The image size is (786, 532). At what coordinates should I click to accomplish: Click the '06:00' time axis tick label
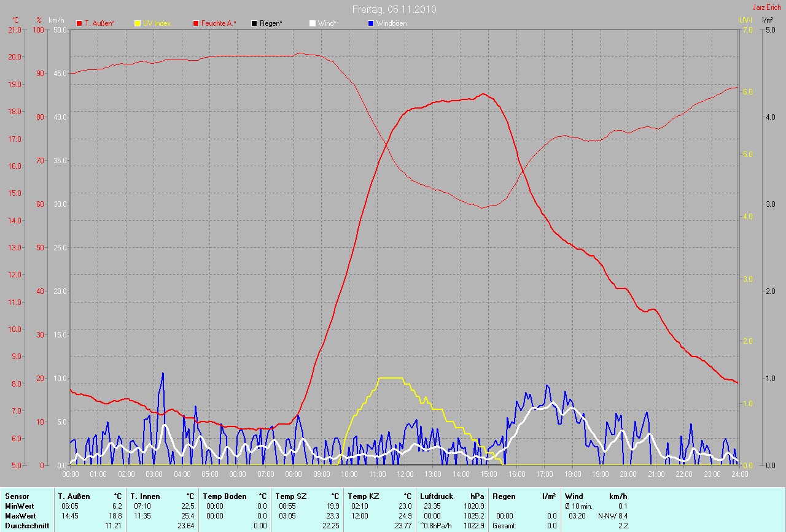[x=238, y=474]
